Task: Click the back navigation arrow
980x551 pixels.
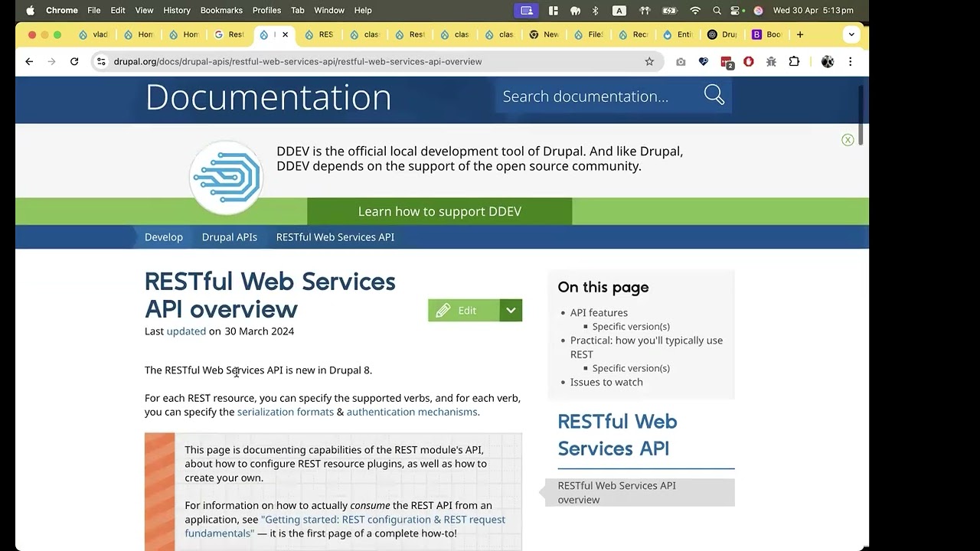Action: [x=29, y=61]
